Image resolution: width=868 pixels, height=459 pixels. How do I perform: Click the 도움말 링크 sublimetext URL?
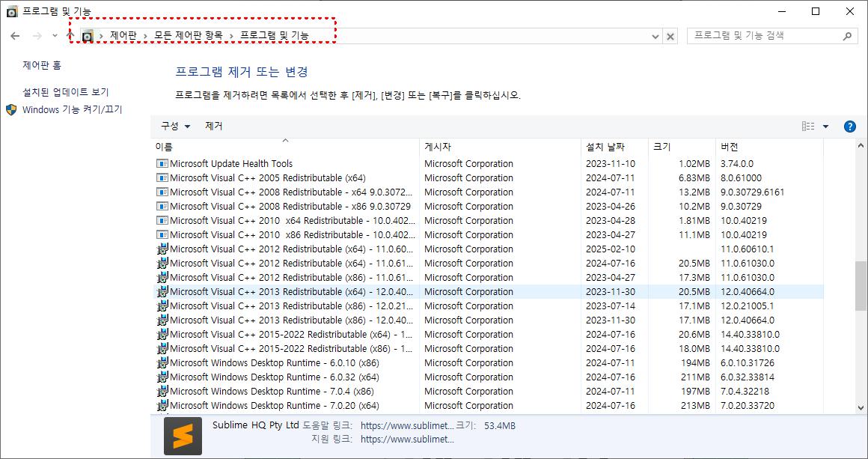click(407, 426)
